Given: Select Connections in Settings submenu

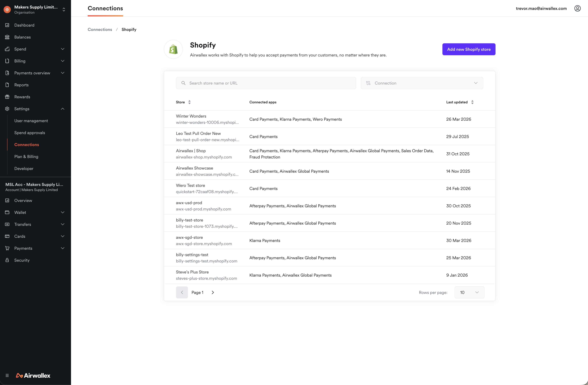Looking at the screenshot, I should (x=27, y=145).
